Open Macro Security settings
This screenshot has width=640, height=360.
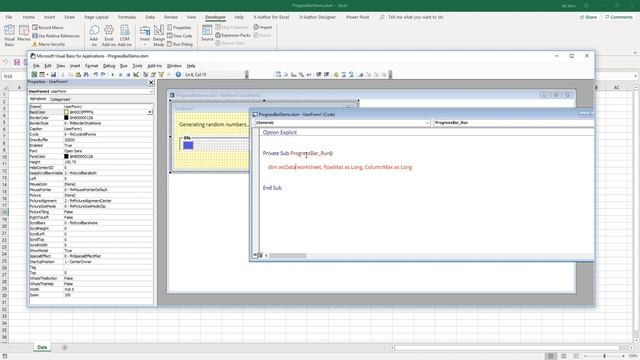[x=49, y=44]
